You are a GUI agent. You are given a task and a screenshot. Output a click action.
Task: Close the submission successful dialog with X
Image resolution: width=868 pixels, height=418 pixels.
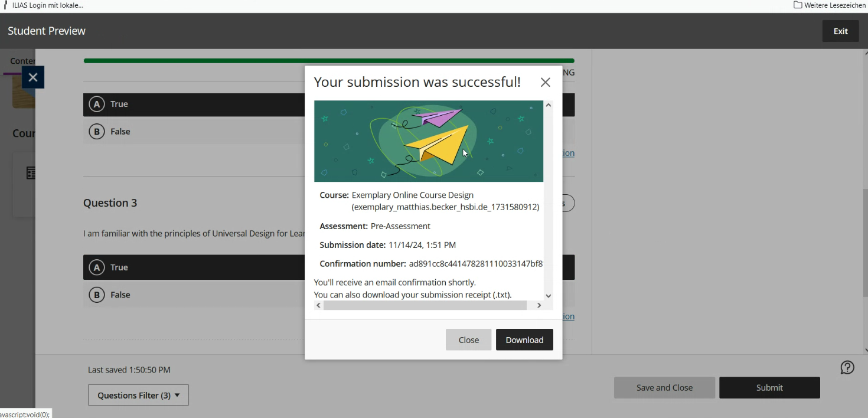tap(545, 82)
